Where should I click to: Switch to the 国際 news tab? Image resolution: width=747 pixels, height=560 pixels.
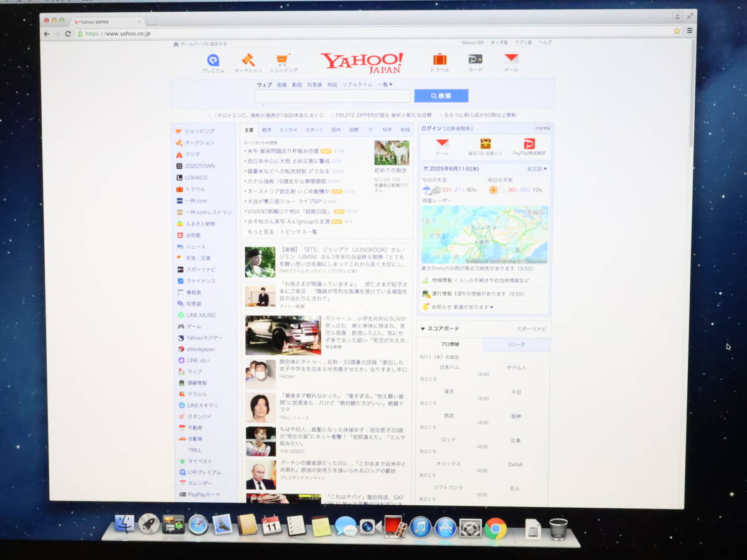tap(354, 130)
